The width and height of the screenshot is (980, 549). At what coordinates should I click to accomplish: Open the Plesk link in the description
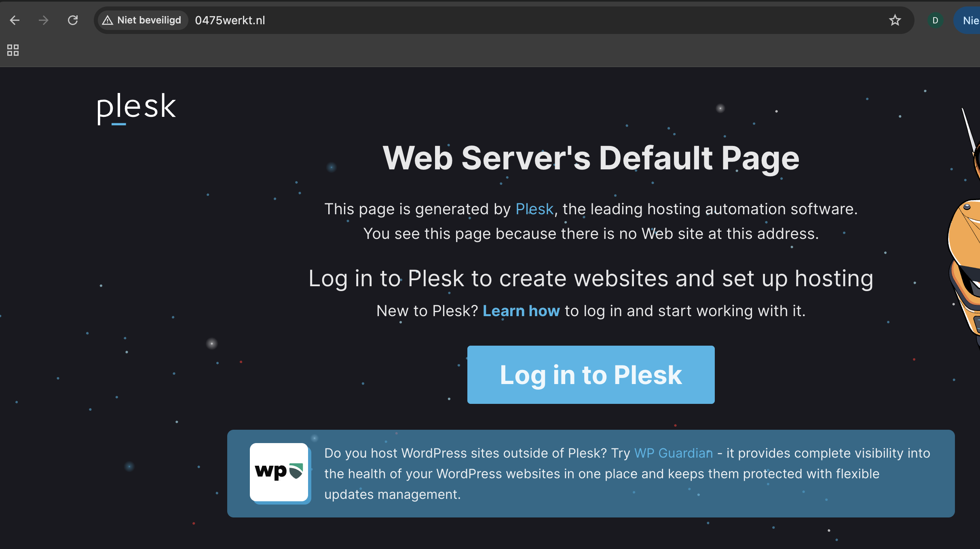(x=534, y=209)
